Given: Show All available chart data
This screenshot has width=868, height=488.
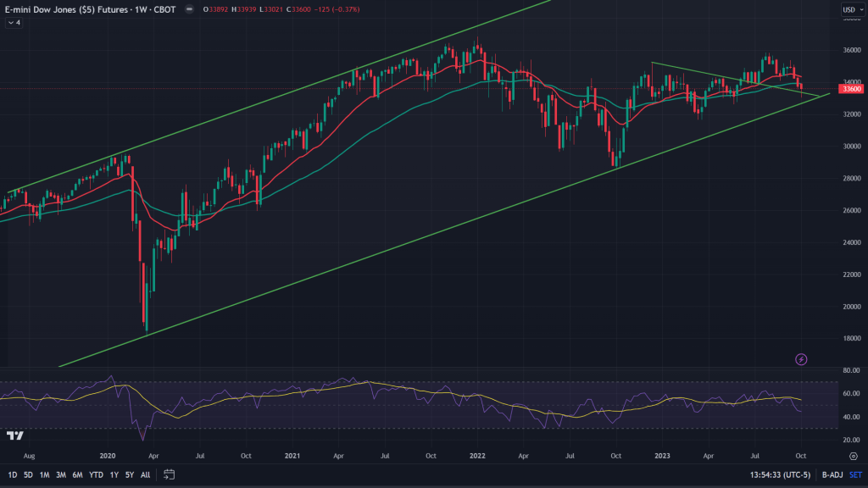Looking at the screenshot, I should click(x=145, y=474).
